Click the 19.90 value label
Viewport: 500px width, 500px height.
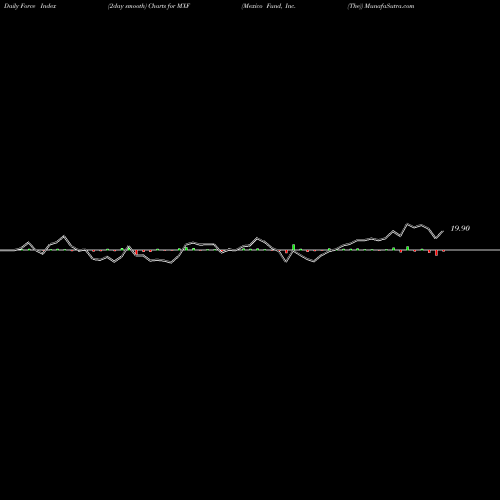[460, 228]
